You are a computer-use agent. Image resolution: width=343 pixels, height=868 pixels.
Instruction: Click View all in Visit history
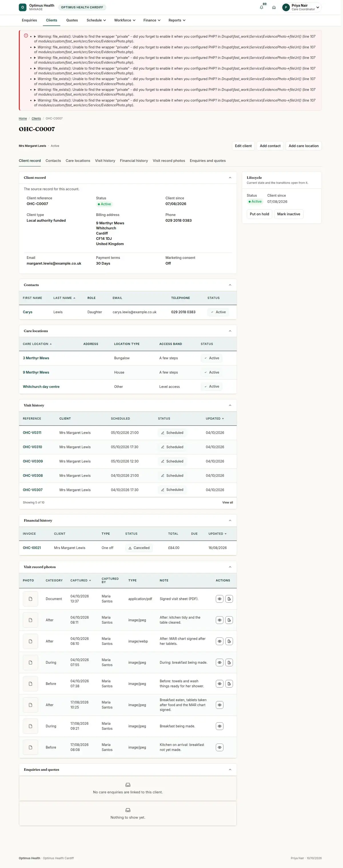coord(228,502)
